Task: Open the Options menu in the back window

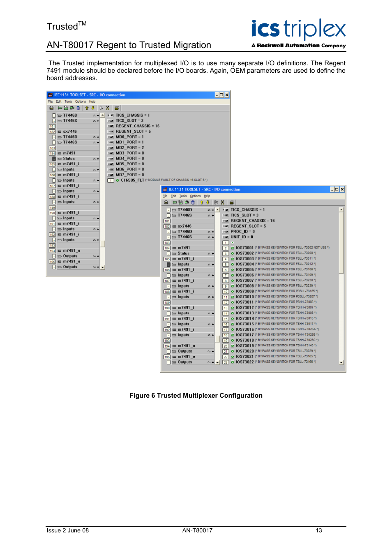Action: (x=81, y=101)
